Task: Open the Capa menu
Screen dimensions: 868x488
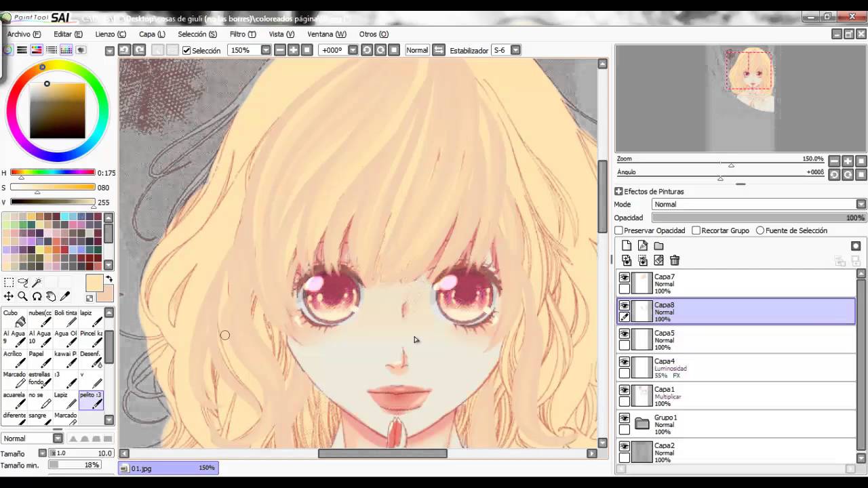Action: click(x=152, y=34)
